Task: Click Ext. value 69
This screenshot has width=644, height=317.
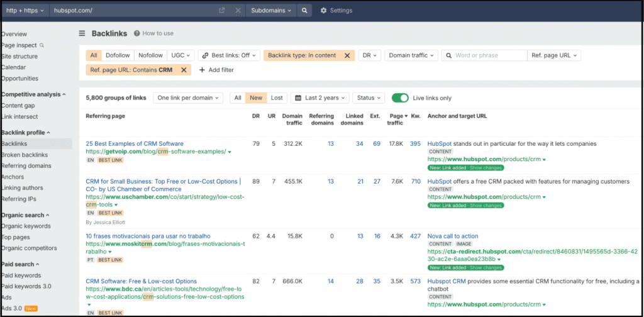Action: [x=377, y=143]
